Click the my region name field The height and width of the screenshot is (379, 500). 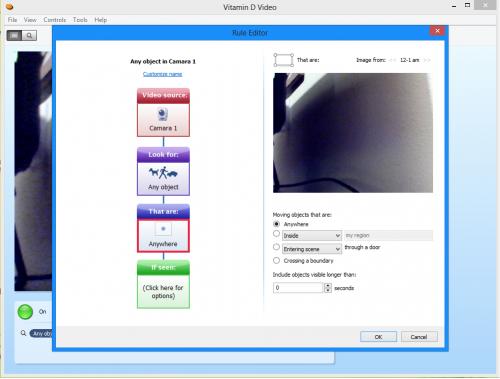[388, 235]
